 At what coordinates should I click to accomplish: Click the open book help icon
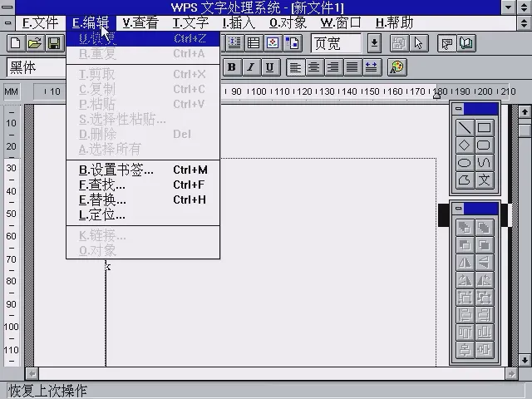(466, 43)
